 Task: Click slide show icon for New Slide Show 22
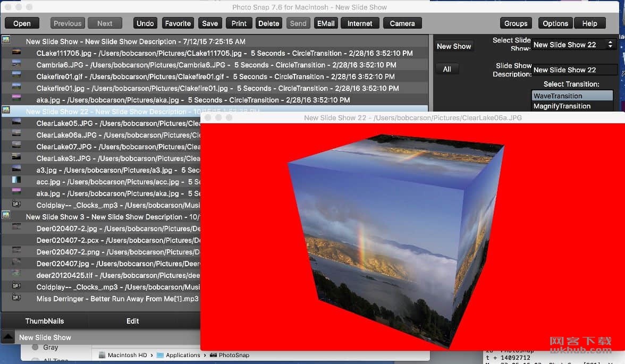click(6, 111)
